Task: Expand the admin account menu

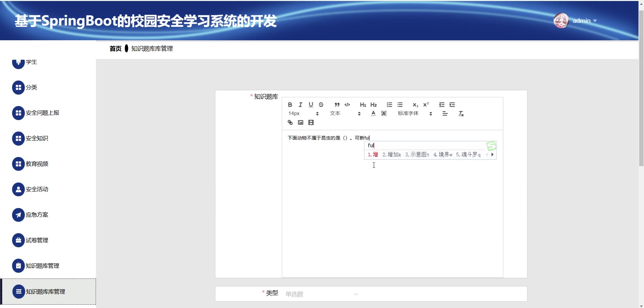Action: tap(585, 21)
